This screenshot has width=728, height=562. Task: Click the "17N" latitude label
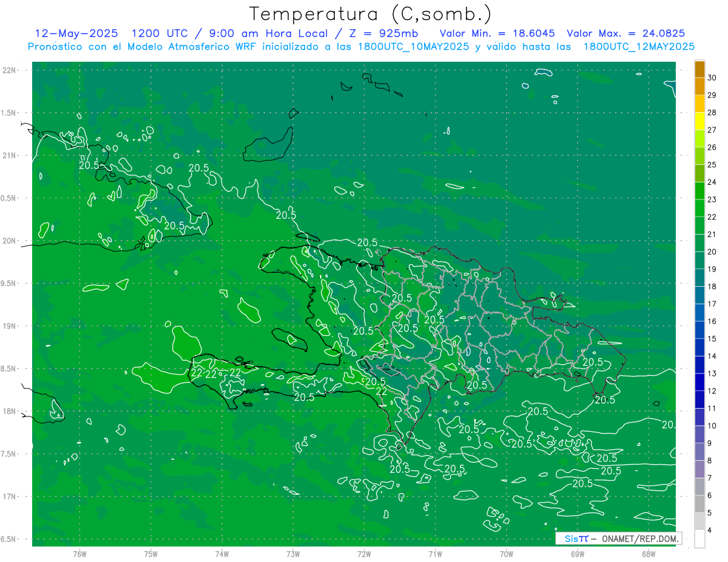pos(9,497)
